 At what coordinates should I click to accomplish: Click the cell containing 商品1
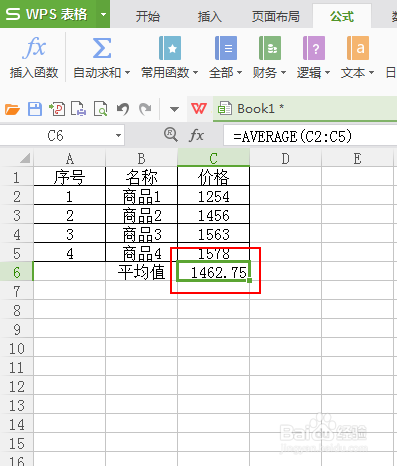coord(141,196)
